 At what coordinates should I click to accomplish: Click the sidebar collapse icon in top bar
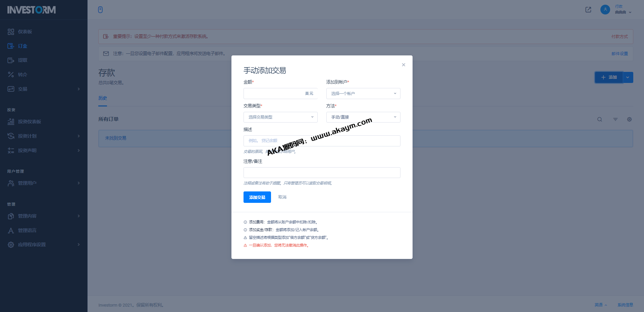[100, 10]
